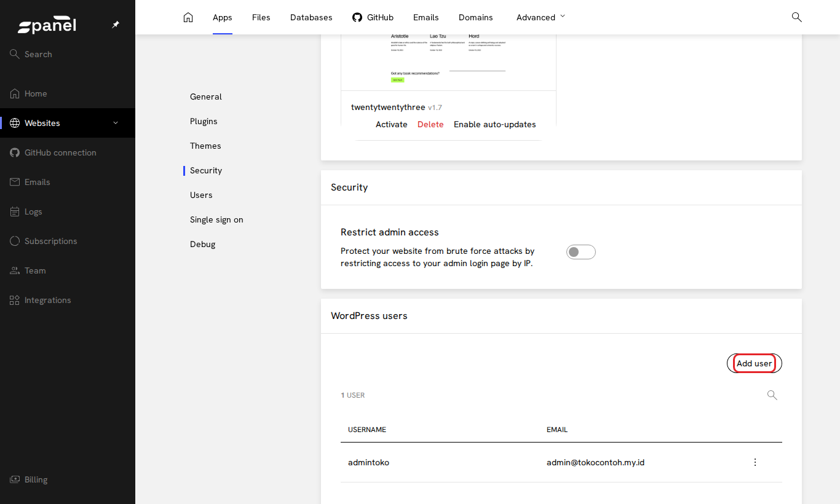Screen dimensions: 840x504
Task: Click the WordPress users search icon
Action: (772, 395)
